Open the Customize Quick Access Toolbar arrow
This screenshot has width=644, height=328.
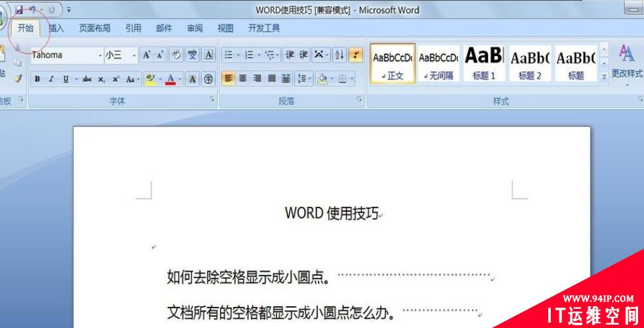tap(69, 9)
